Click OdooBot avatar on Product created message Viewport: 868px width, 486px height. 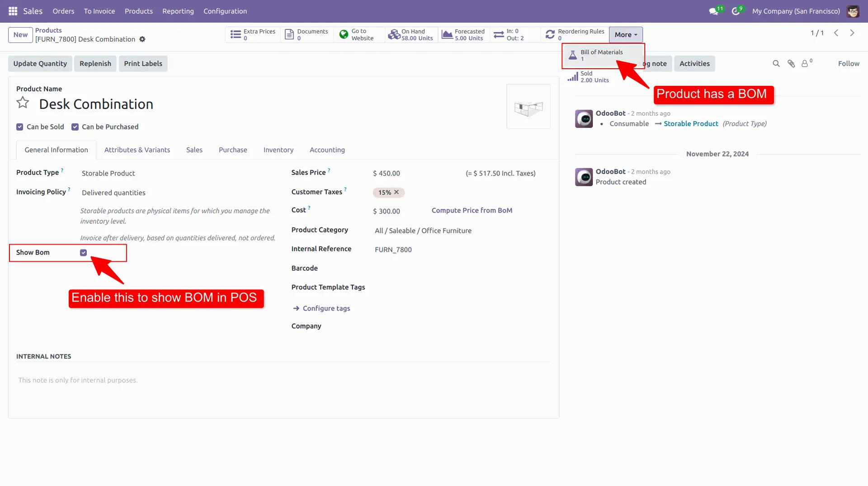point(584,177)
